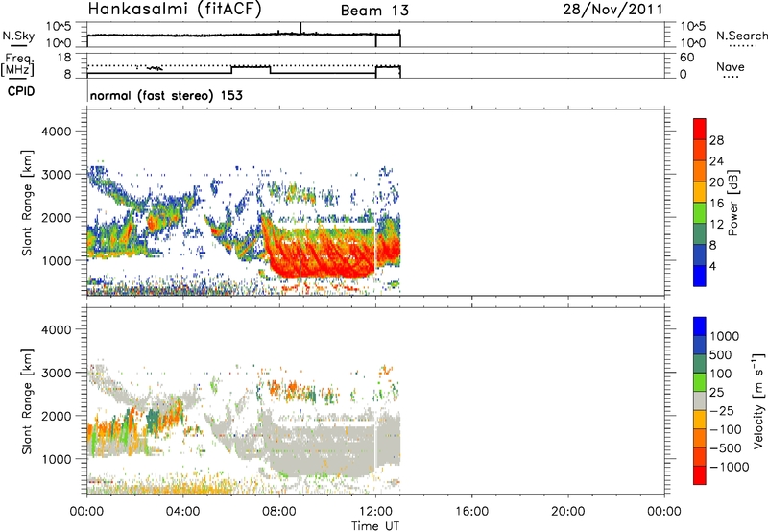
Task: Click the −1000 label on Velocity colorbar
Action: click(x=729, y=467)
